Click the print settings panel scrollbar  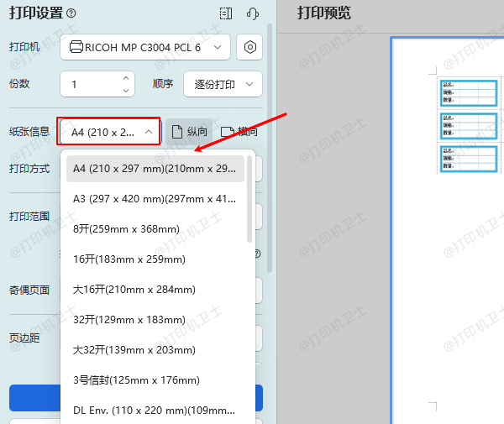click(x=270, y=149)
